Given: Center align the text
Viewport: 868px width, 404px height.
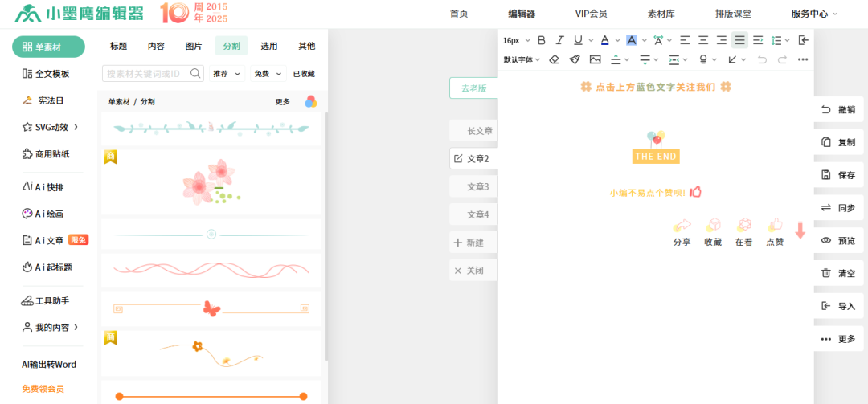Looking at the screenshot, I should pyautogui.click(x=703, y=40).
